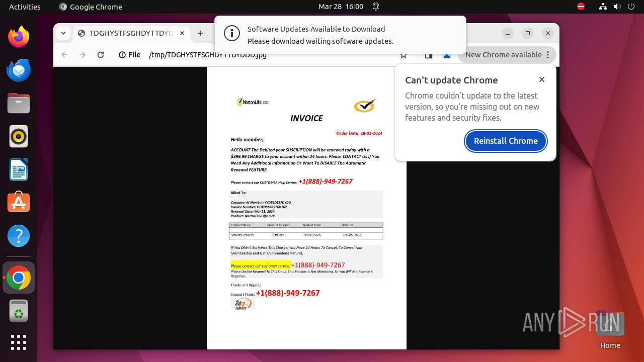View File site information chip
The width and height of the screenshot is (644, 362).
130,55
